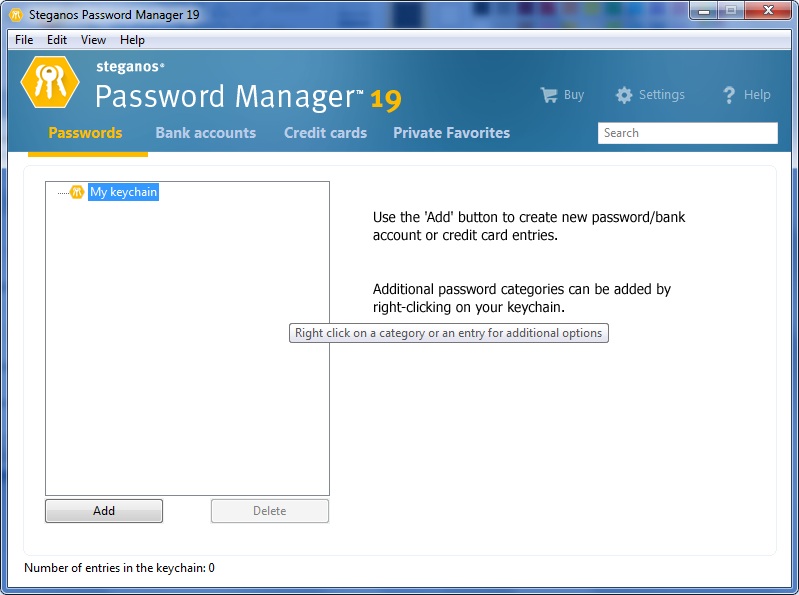Click the keychain icon beside My keychain

[77, 192]
